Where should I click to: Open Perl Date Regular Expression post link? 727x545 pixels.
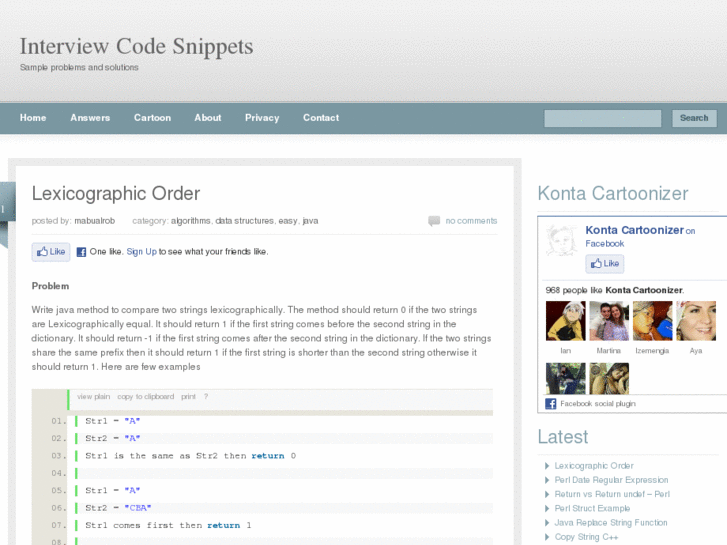coord(611,480)
